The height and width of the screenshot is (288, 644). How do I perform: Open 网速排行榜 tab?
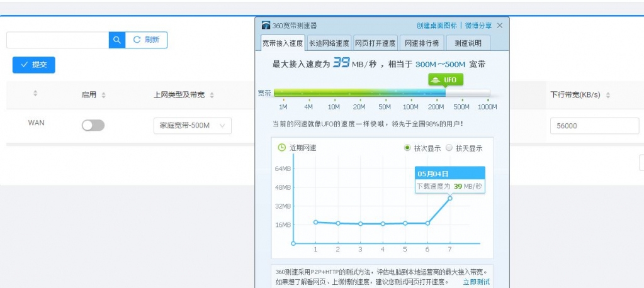tap(422, 43)
